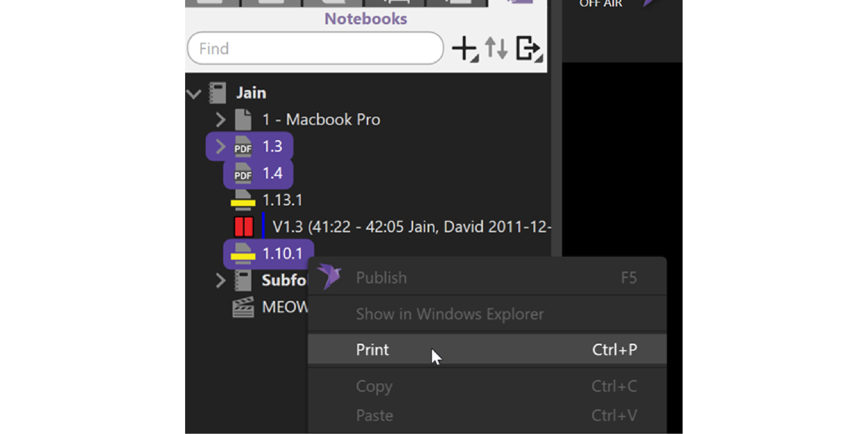Select Copy in the context menu

tap(374, 386)
